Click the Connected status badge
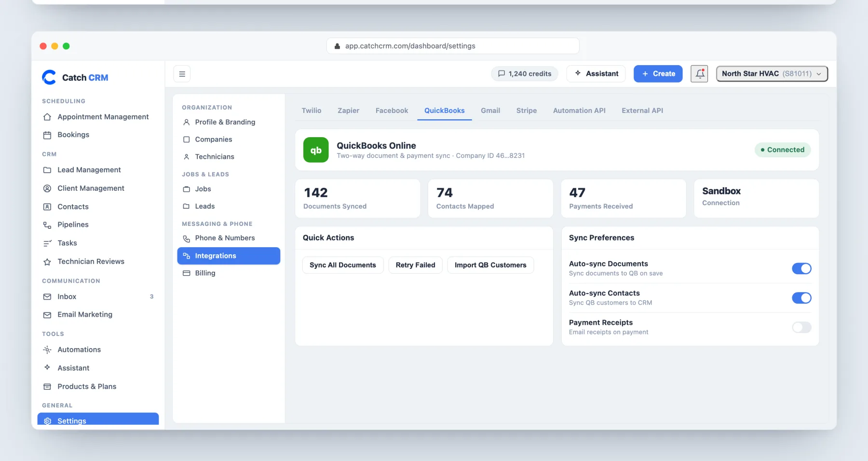The width and height of the screenshot is (868, 461). pyautogui.click(x=783, y=150)
